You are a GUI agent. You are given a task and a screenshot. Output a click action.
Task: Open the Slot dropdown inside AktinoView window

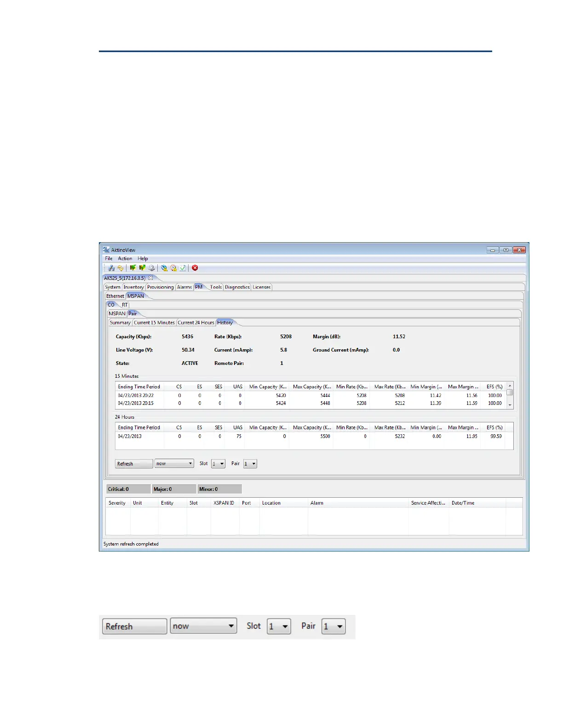218,464
